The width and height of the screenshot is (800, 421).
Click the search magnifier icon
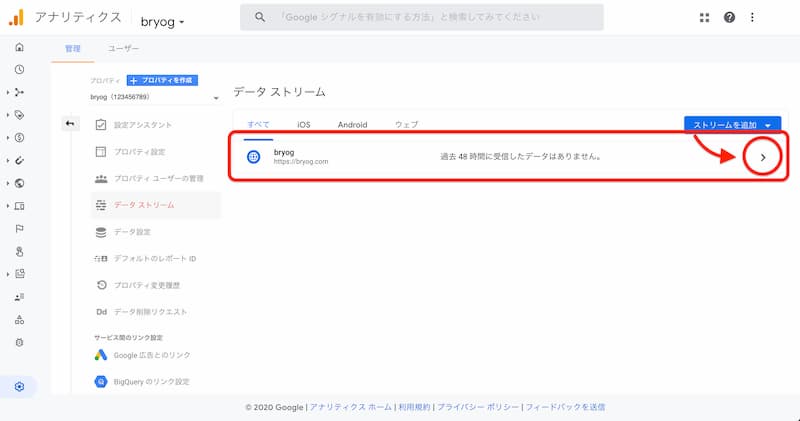[x=260, y=17]
